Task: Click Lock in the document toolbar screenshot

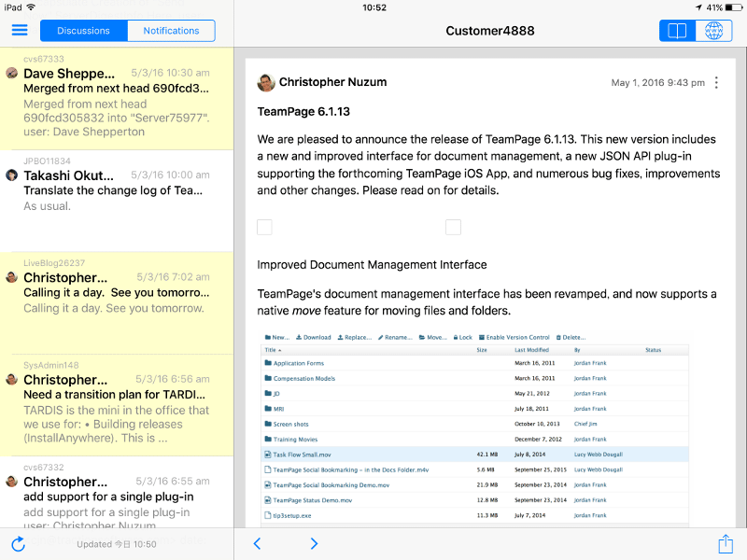Action: [462, 337]
